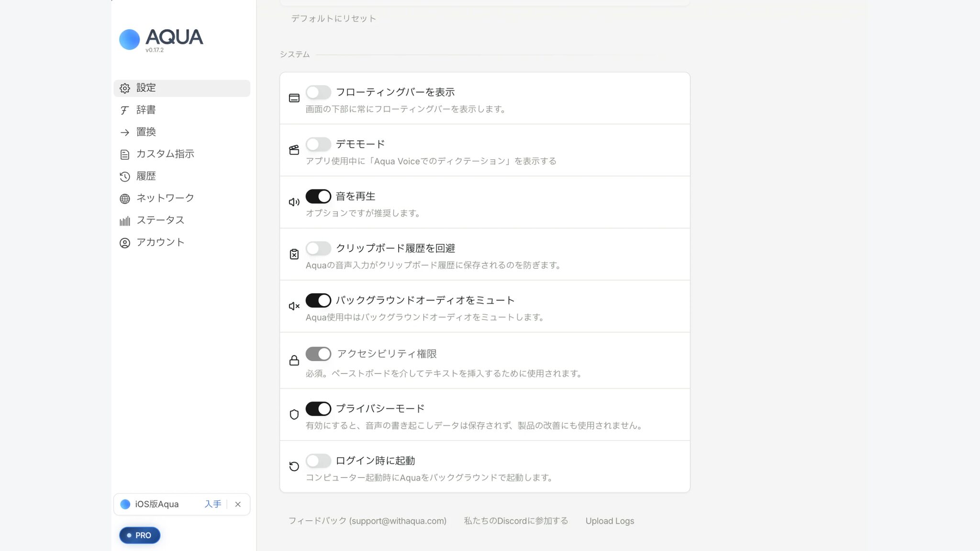Open the アカウント page
This screenshot has height=551, width=980.
coord(182,242)
